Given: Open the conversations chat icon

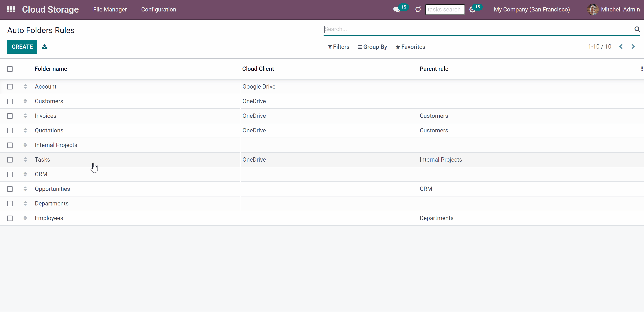Looking at the screenshot, I should pyautogui.click(x=397, y=9).
